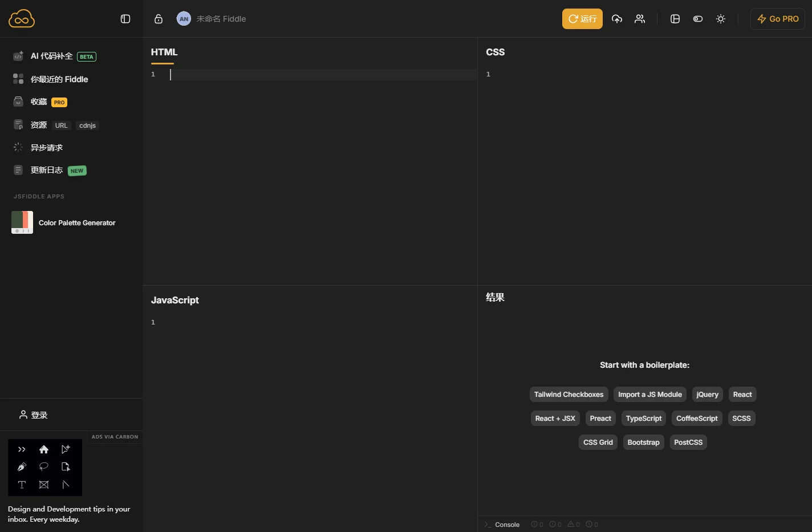Image resolution: width=812 pixels, height=532 pixels.
Task: Click the cdnjs tag next to 资源
Action: click(x=87, y=125)
